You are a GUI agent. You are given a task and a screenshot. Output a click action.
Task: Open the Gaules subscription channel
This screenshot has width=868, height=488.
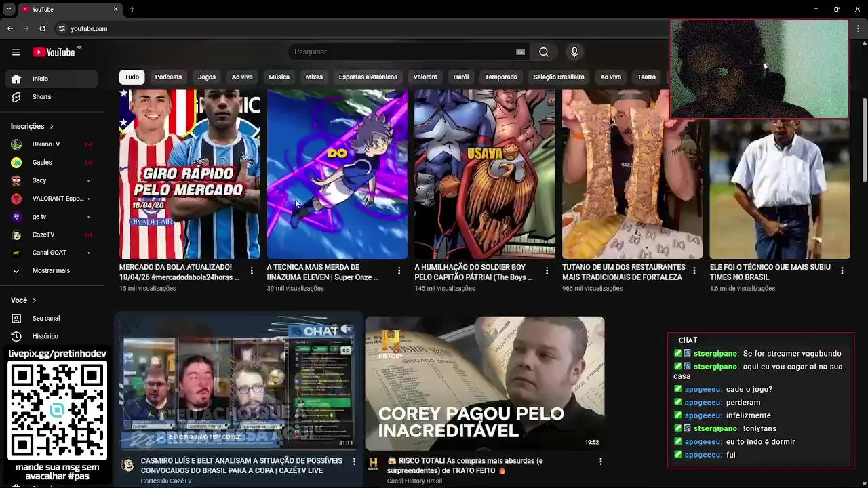click(52, 163)
